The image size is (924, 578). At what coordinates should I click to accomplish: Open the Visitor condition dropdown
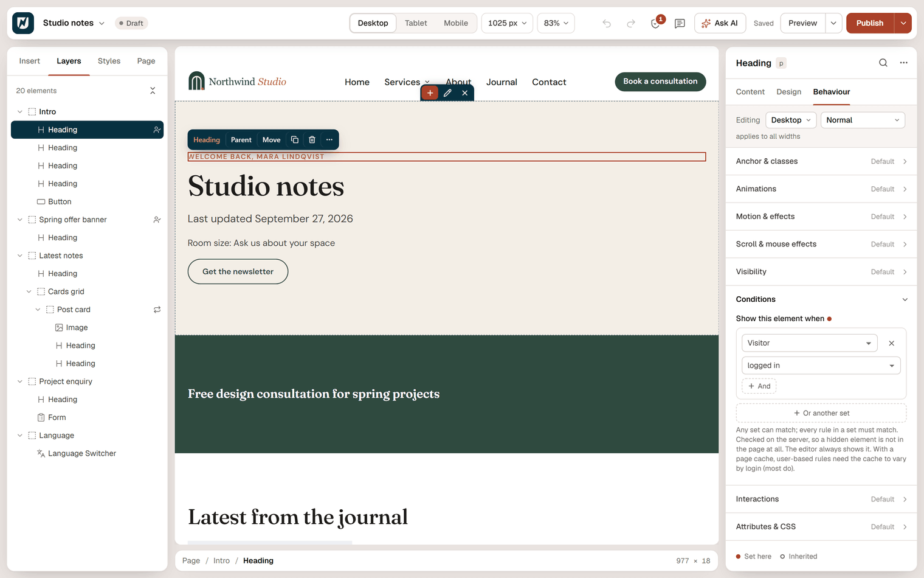[x=809, y=343]
